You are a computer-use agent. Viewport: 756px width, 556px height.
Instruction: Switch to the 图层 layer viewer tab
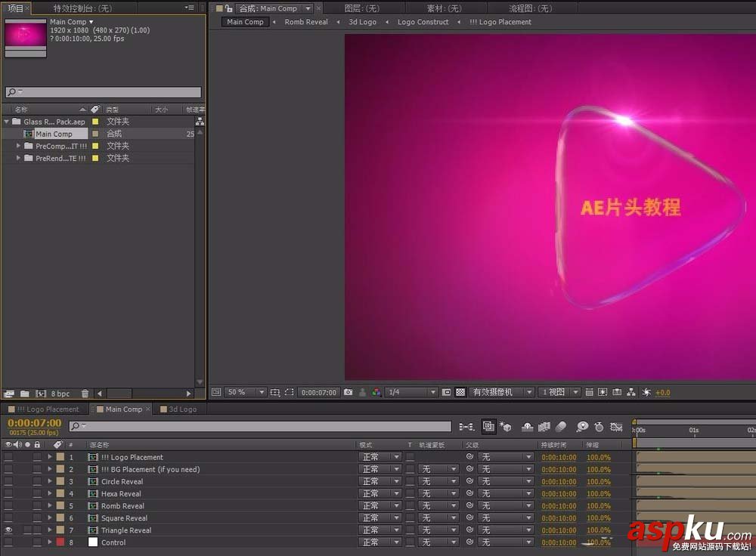click(361, 8)
